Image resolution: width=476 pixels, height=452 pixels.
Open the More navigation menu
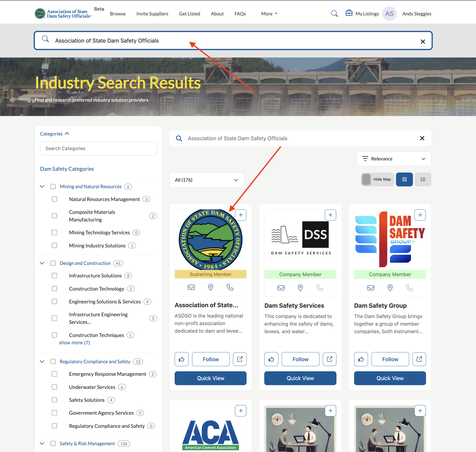[269, 14]
